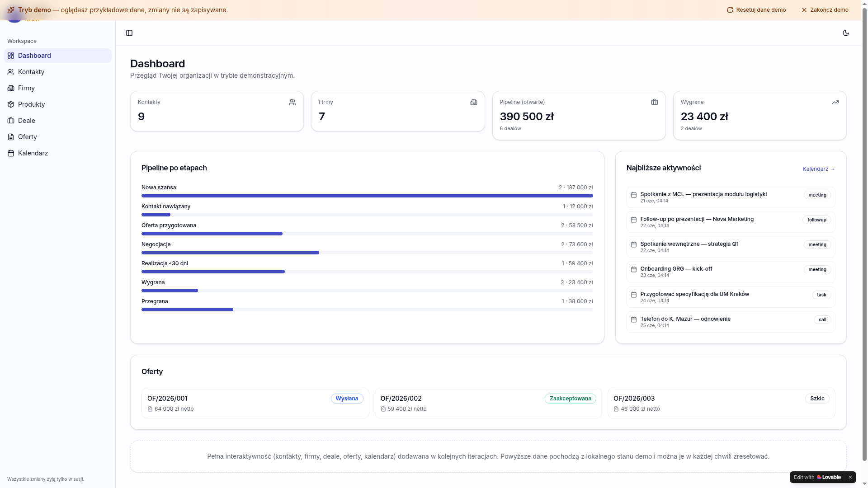868x488 pixels.
Task: Open Dashboard in the sidebar
Action: pos(57,56)
